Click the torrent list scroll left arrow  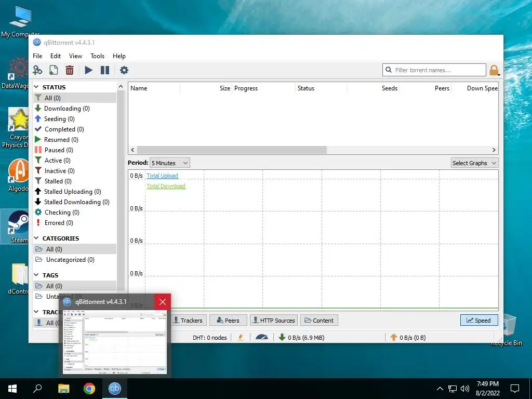[x=132, y=150]
